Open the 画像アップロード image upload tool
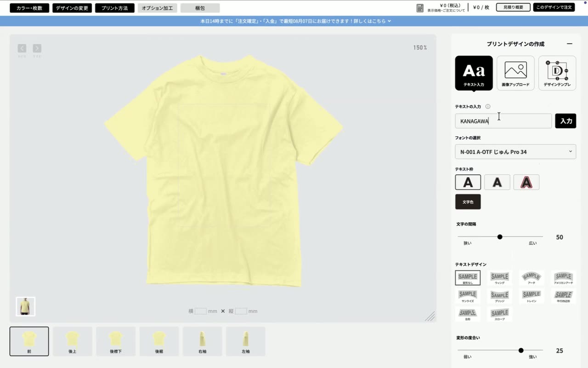The height and width of the screenshot is (368, 588). click(x=515, y=73)
